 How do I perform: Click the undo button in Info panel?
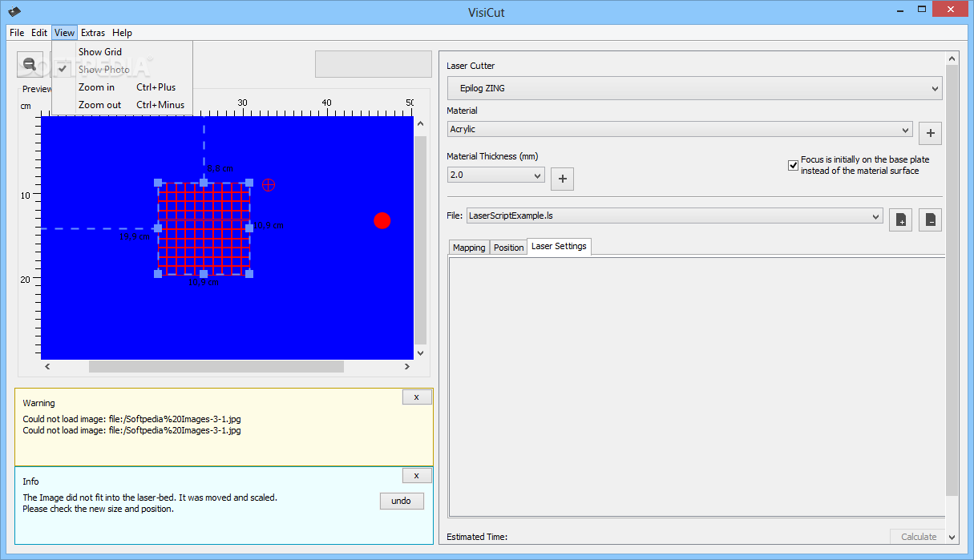coord(401,501)
